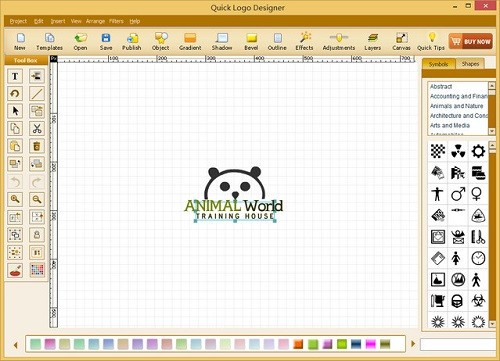Choose the magenta gradient swatch

pyautogui.click(x=370, y=344)
